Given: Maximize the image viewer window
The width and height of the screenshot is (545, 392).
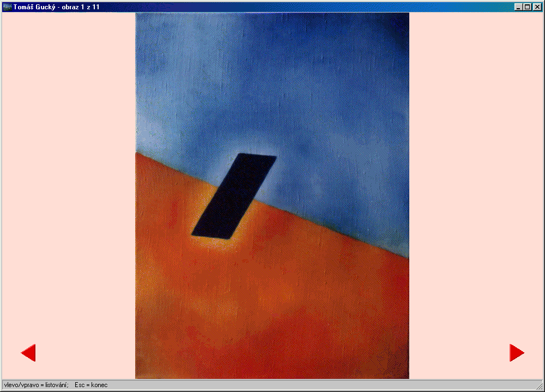Looking at the screenshot, I should [527, 7].
